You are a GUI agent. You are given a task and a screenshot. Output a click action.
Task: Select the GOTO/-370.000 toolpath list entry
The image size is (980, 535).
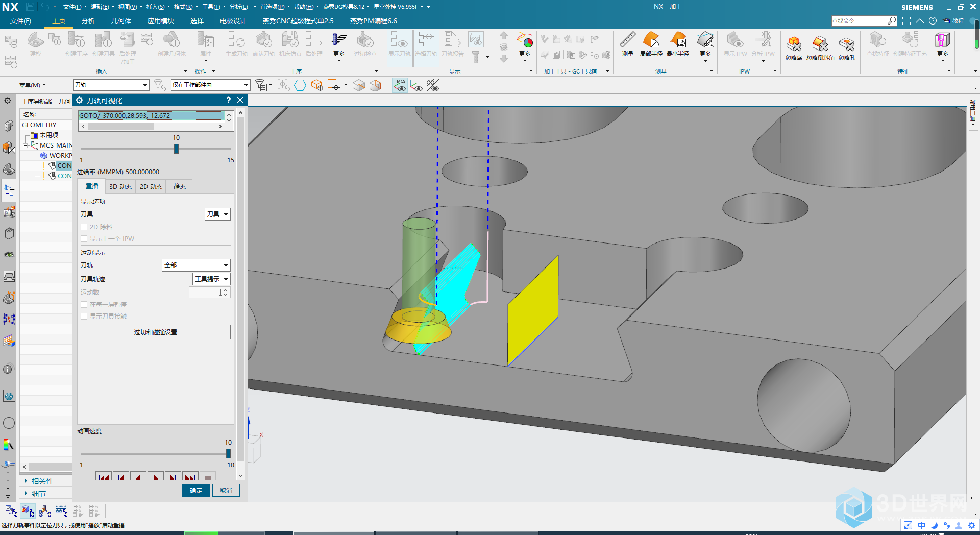(x=152, y=116)
